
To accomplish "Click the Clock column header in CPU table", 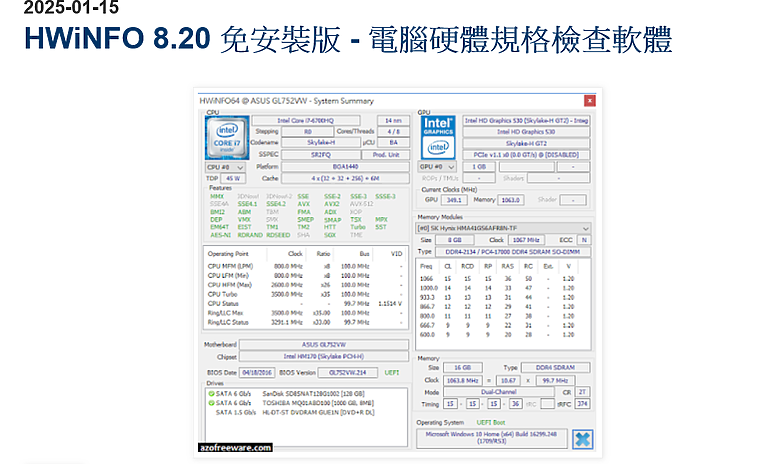I will click(x=295, y=254).
